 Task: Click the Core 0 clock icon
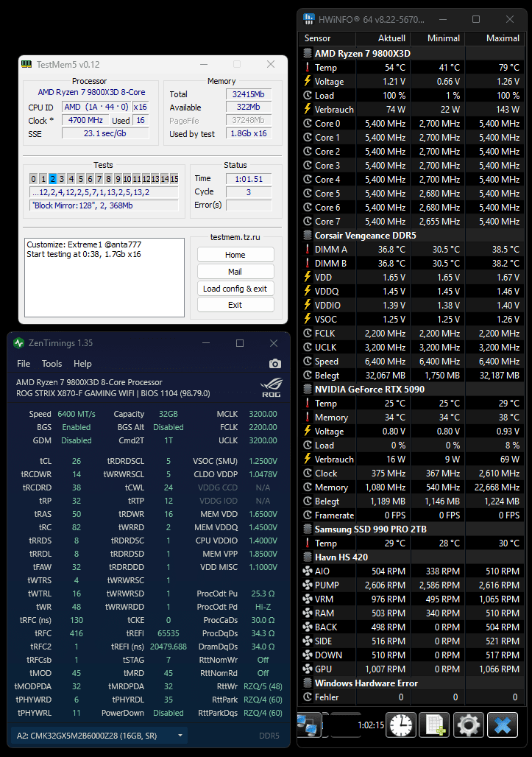308,123
